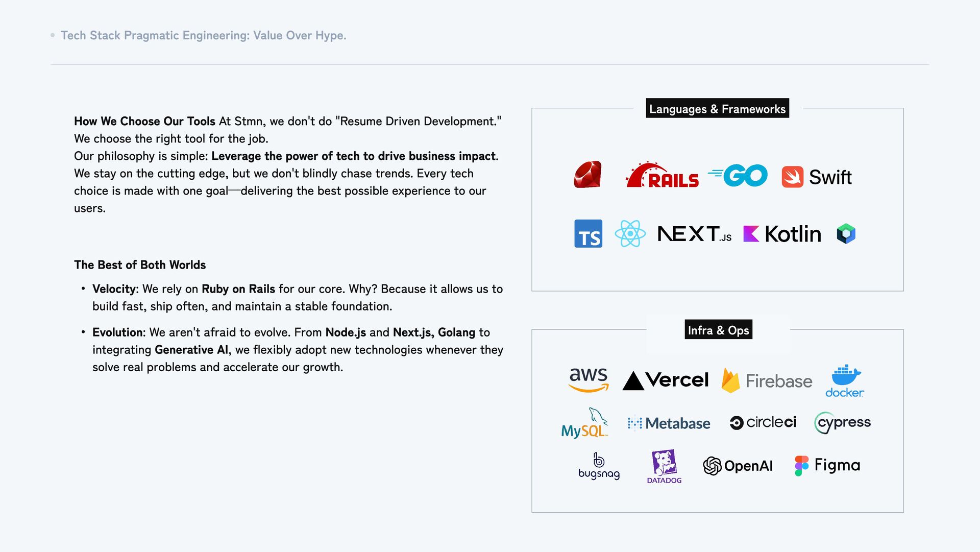Click the Infra & Ops heading label
The height and width of the screenshot is (552, 980).
[x=718, y=330]
